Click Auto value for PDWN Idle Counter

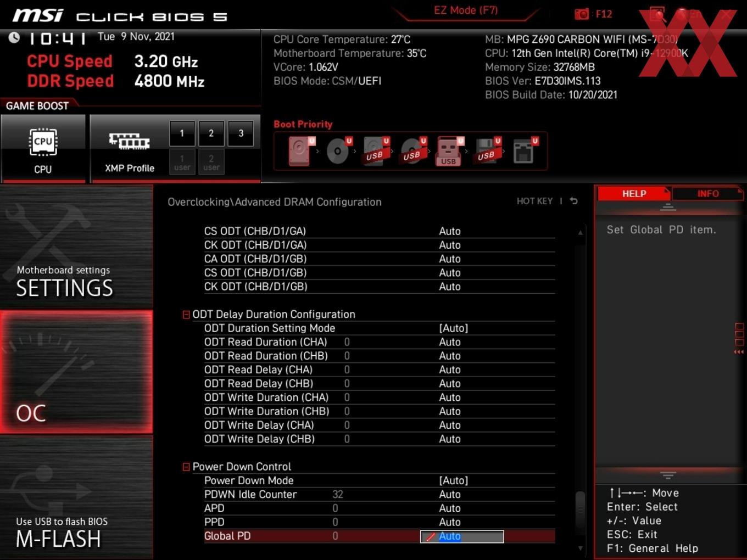450,495
